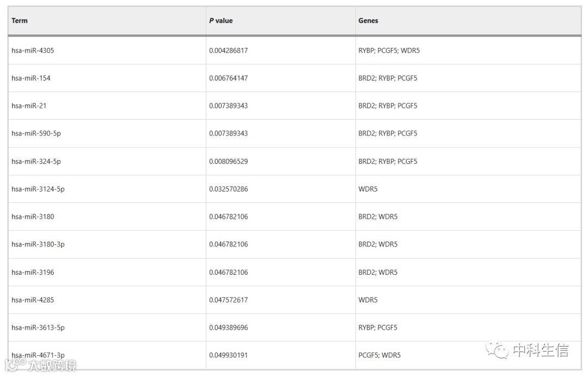
Task: Select genes cell PCGF5; WDR5
Action: pos(379,355)
